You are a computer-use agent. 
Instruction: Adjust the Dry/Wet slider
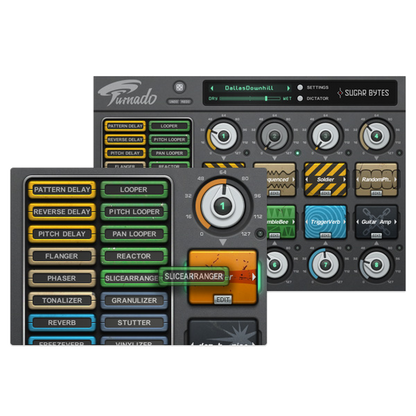(x=250, y=98)
